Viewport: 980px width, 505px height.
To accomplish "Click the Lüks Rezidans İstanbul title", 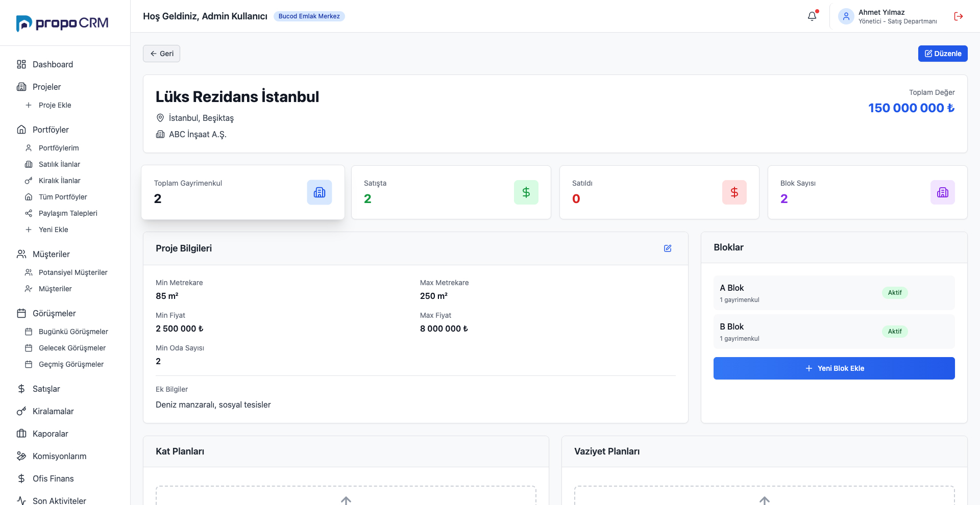I will click(237, 97).
